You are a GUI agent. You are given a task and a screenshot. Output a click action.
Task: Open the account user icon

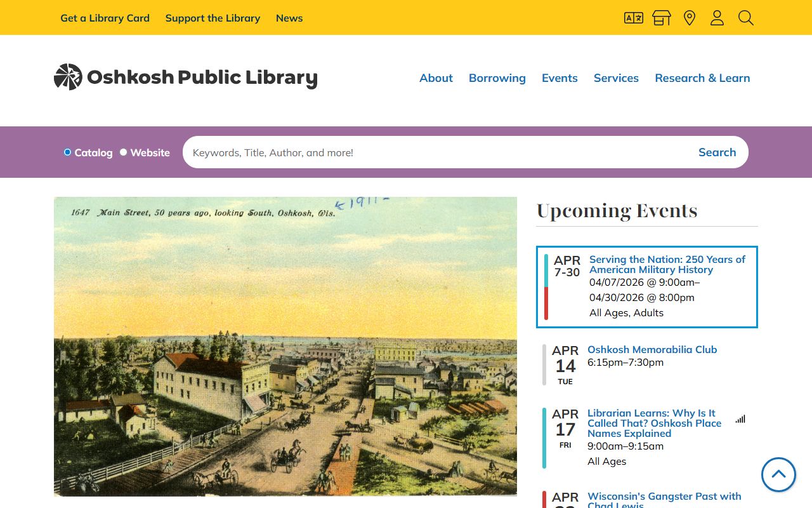(x=717, y=18)
